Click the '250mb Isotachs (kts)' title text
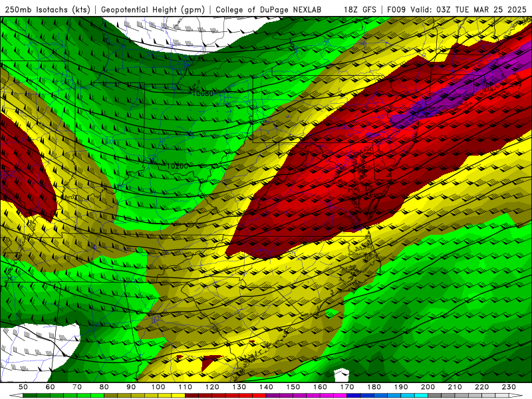Screen dimensions: 532x399 click(x=48, y=9)
